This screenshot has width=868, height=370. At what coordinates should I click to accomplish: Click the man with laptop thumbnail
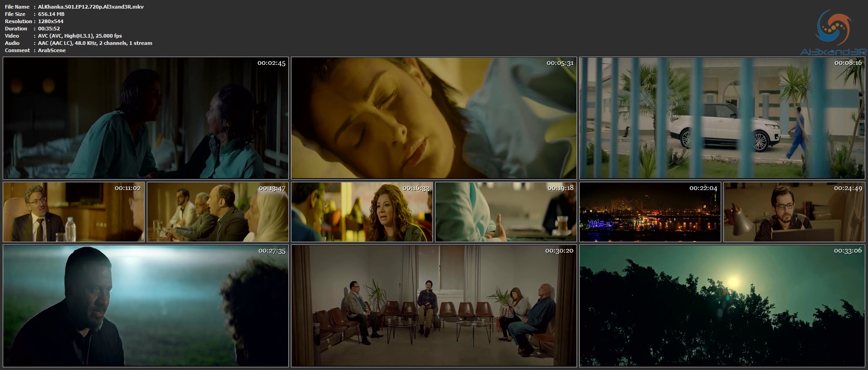click(794, 212)
